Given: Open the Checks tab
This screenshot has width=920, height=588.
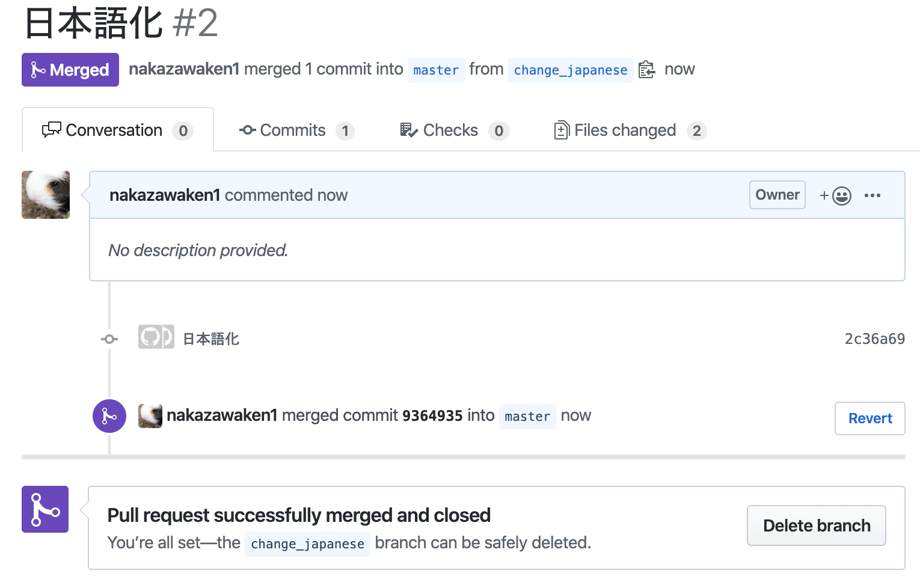Looking at the screenshot, I should 451,130.
